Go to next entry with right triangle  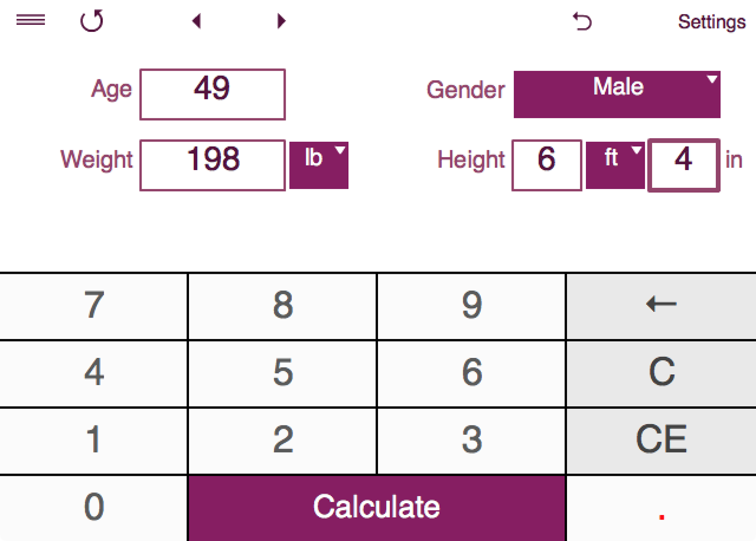pyautogui.click(x=281, y=21)
